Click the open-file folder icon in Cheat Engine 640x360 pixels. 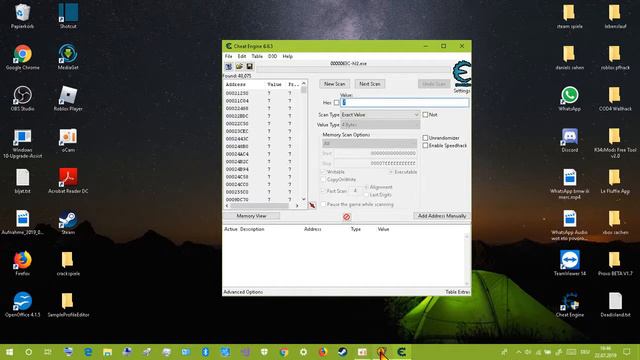tap(239, 67)
